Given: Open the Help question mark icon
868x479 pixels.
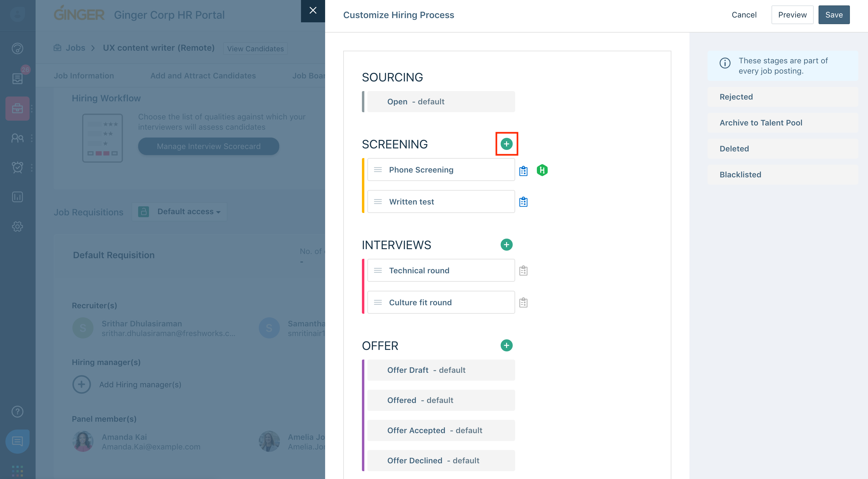Looking at the screenshot, I should [x=17, y=411].
